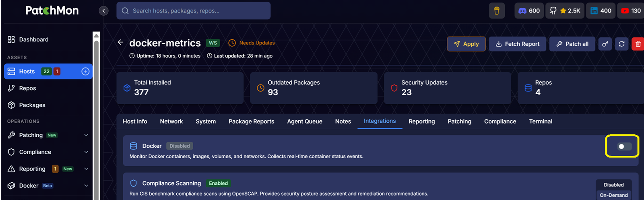Click the Reporting orange 1 alert badge
The width and height of the screenshot is (644, 200).
[55, 169]
